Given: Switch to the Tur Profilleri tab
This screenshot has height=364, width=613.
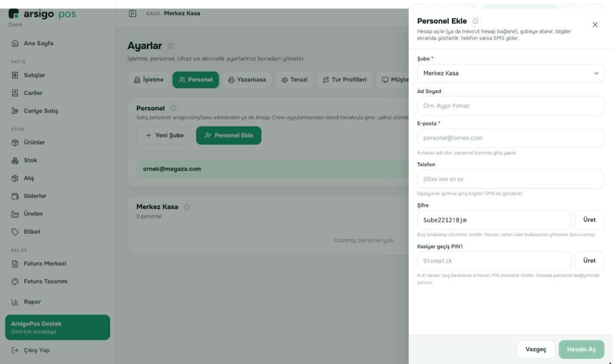Looking at the screenshot, I should click(x=344, y=80).
